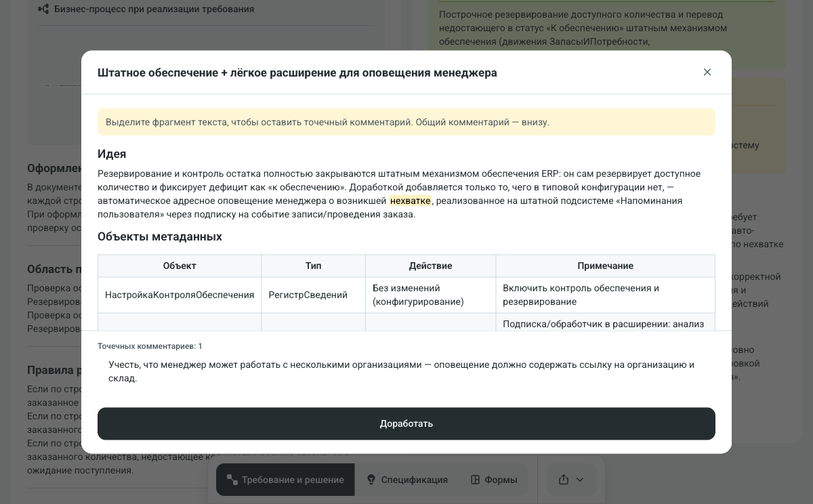Click the Идея section heading
The image size is (813, 504).
[x=112, y=154]
